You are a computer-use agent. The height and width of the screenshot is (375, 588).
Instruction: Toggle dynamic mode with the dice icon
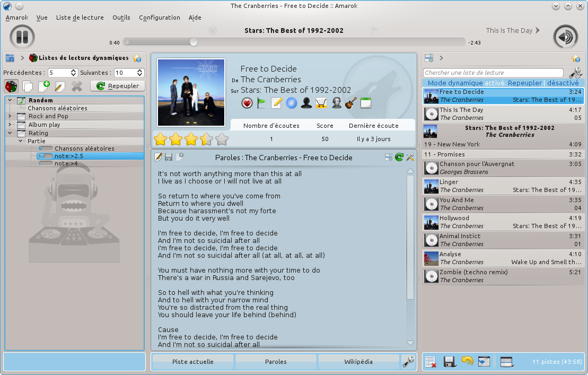point(11,86)
